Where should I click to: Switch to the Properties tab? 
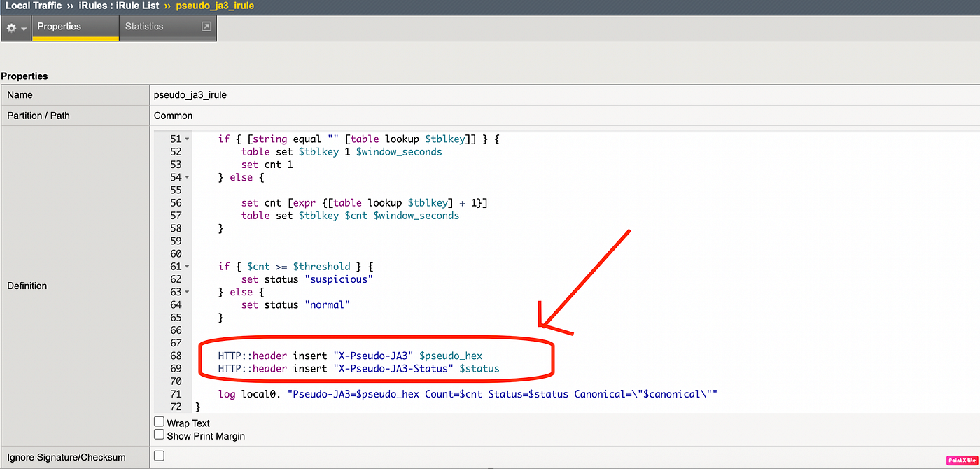(x=75, y=27)
